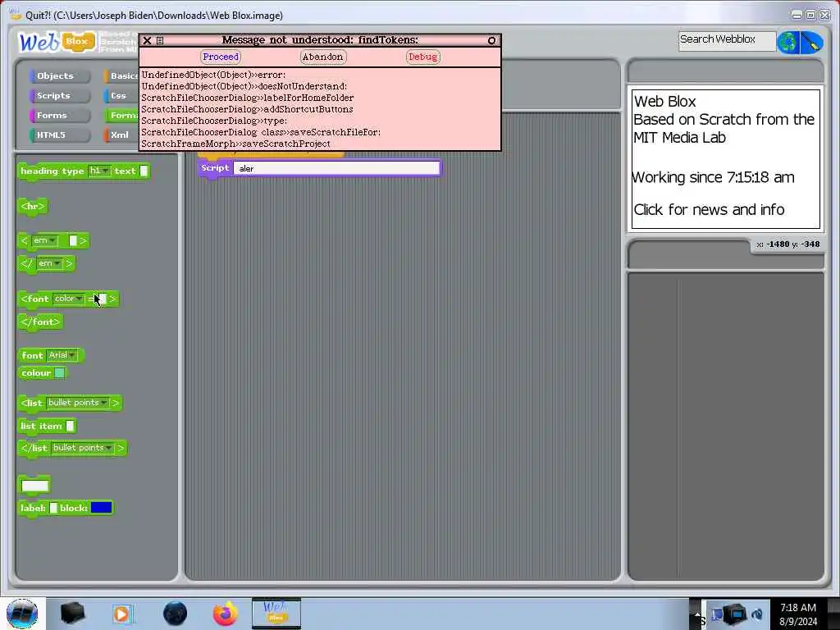The width and height of the screenshot is (840, 630).
Task: Click the Proceed button
Action: click(221, 57)
